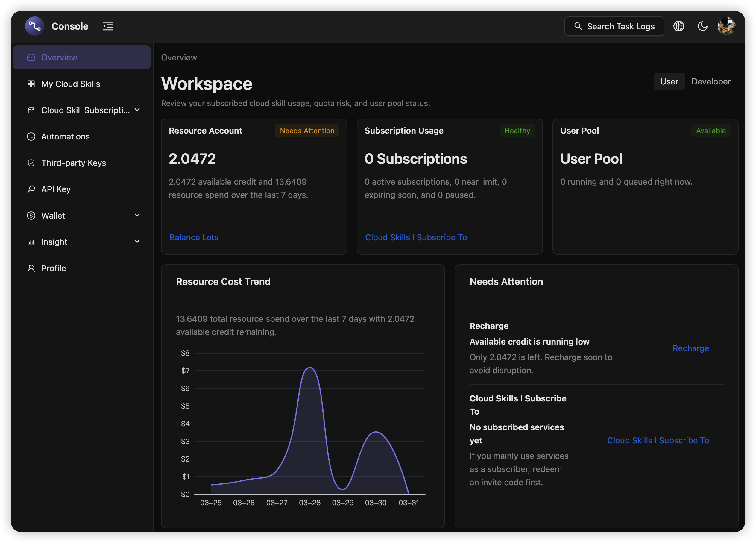
Task: Click the Balance Lots link
Action: pos(194,237)
